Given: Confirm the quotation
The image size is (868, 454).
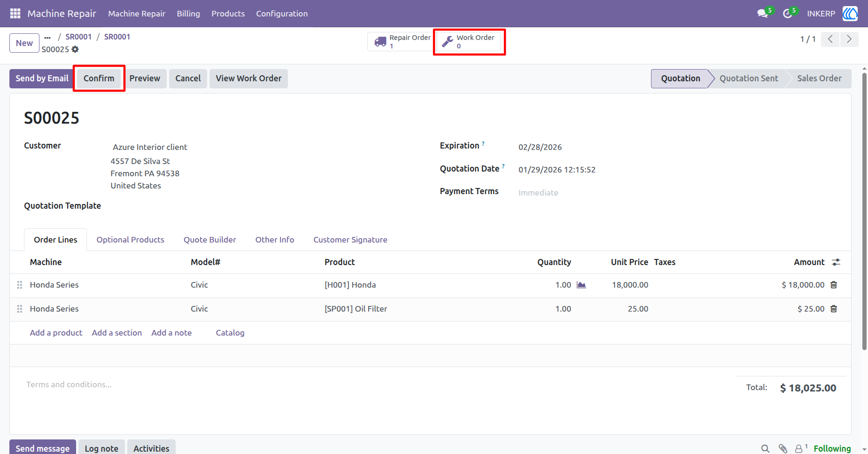Looking at the screenshot, I should pos(99,78).
